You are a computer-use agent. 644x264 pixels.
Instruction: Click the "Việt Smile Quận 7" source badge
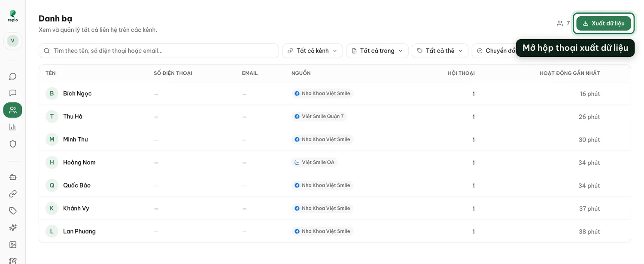(319, 117)
